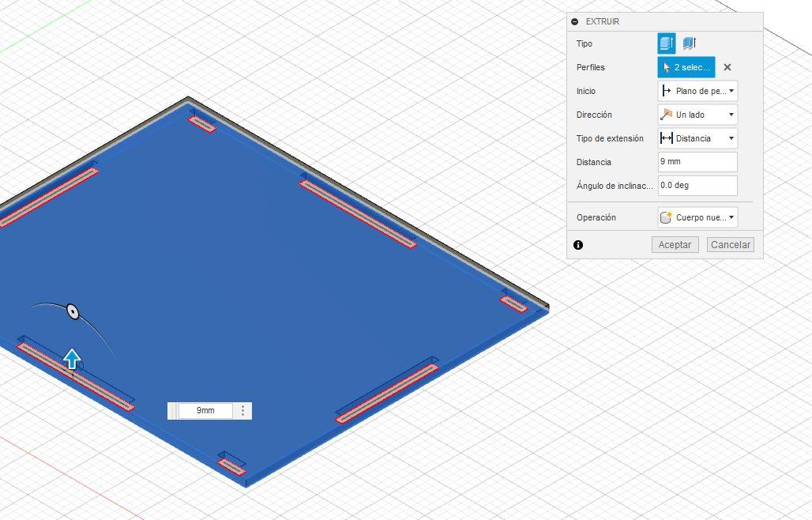The height and width of the screenshot is (520, 812).
Task: Select the solid extrude Tipo icon
Action: pos(667,43)
